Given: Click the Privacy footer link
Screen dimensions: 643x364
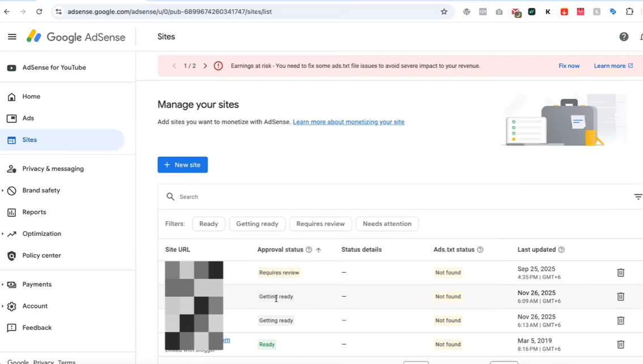Looking at the screenshot, I should (44, 362).
